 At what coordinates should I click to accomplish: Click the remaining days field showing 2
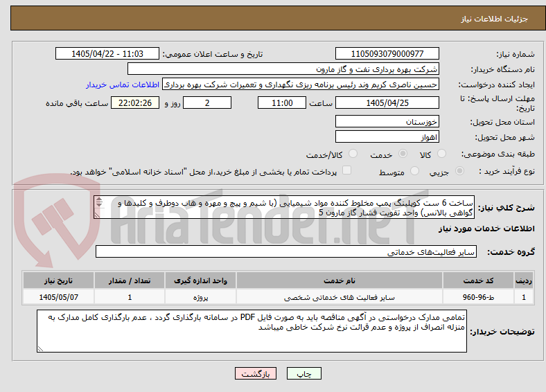pos(207,103)
